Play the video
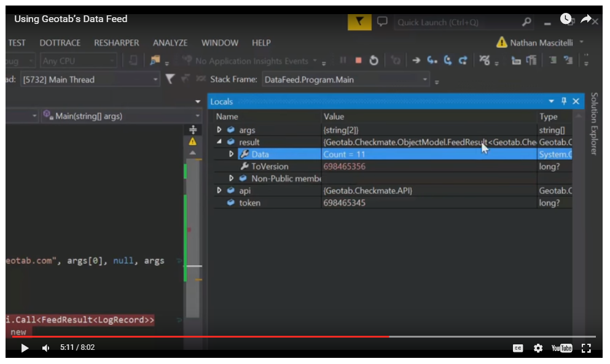Viewport: 610px width, 364px height. click(x=25, y=348)
